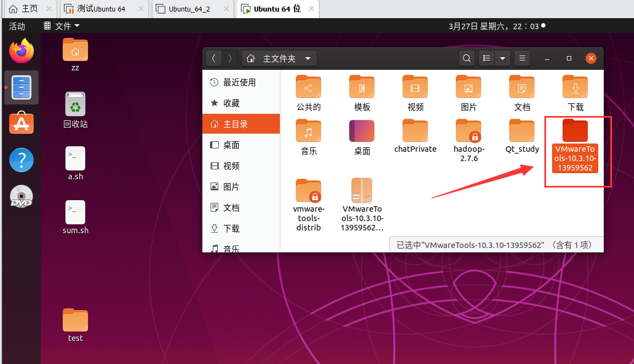Open the Help icon in dock
Image resolution: width=634 pixels, height=364 pixels.
(x=21, y=160)
